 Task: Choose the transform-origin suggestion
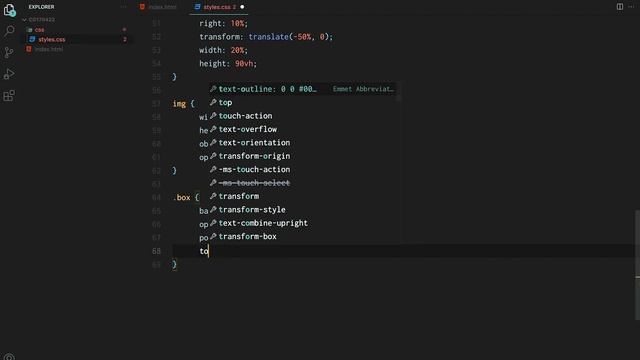[x=303, y=156]
